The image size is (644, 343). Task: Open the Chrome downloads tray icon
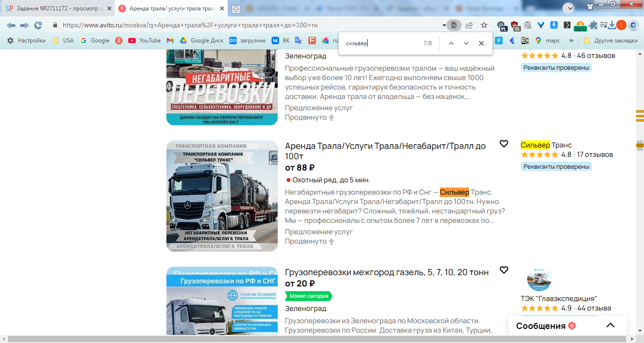point(612,25)
